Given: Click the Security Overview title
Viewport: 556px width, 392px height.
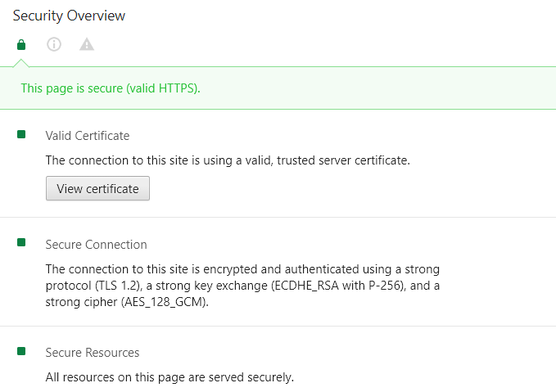Looking at the screenshot, I should click(69, 16).
